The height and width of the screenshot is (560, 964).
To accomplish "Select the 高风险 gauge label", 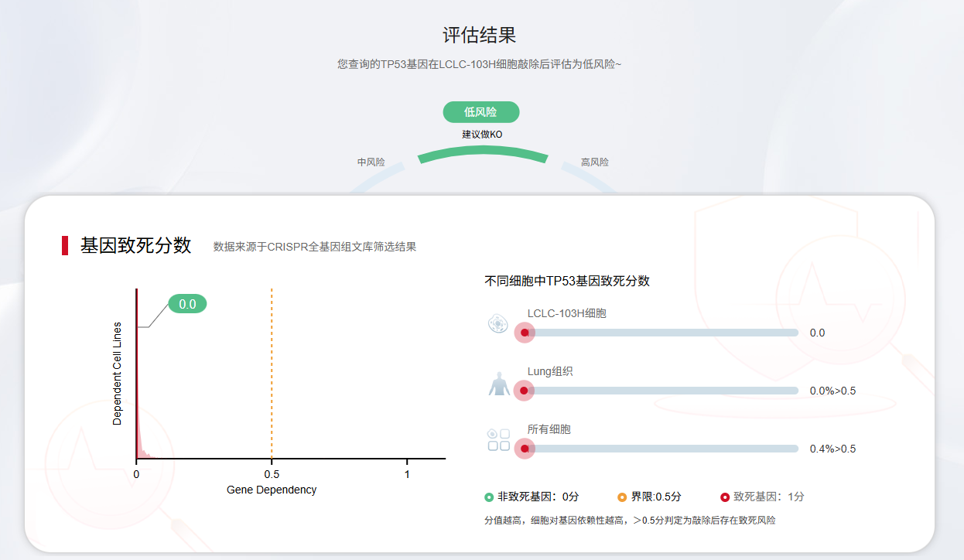I will 594,162.
